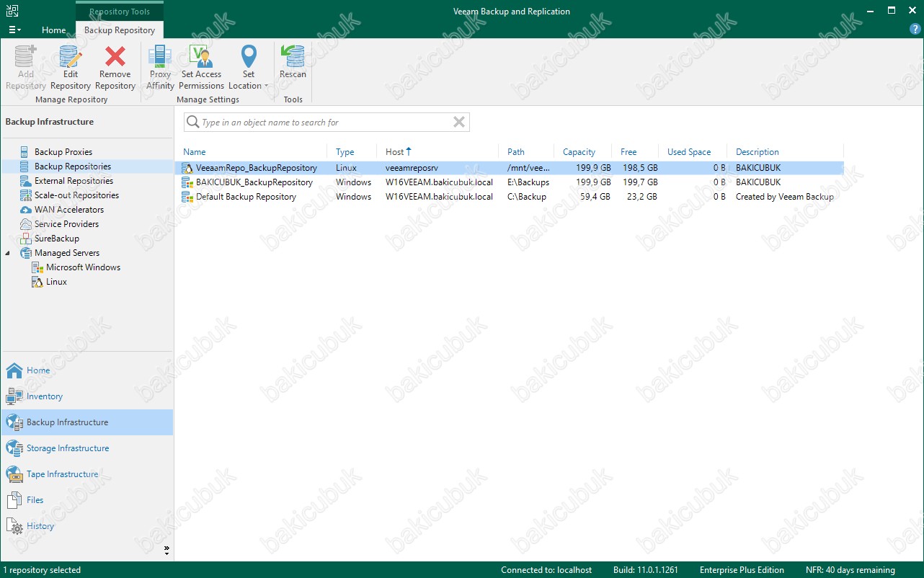Open the main hamburger menu dropdown
The image size is (924, 578).
click(x=14, y=30)
